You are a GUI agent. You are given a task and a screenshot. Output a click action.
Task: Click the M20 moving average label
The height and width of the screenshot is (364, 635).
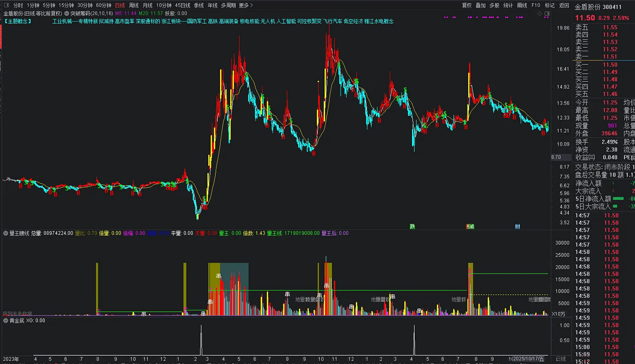pos(150,14)
